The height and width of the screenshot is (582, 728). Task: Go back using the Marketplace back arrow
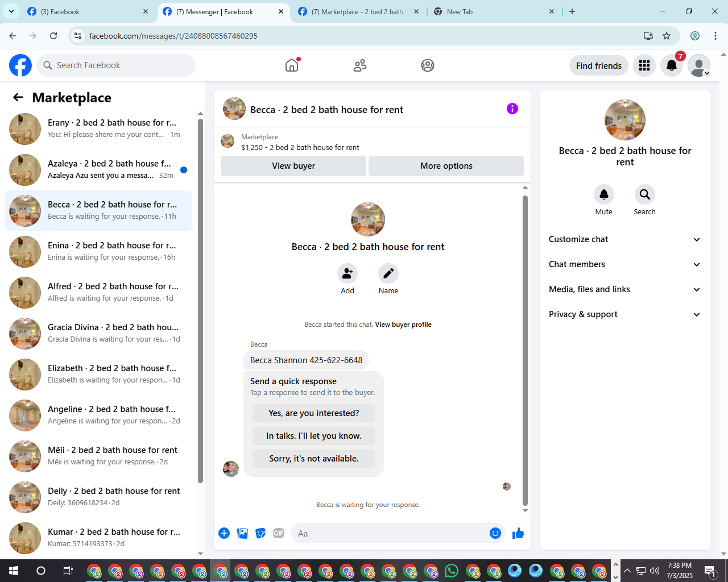(18, 97)
